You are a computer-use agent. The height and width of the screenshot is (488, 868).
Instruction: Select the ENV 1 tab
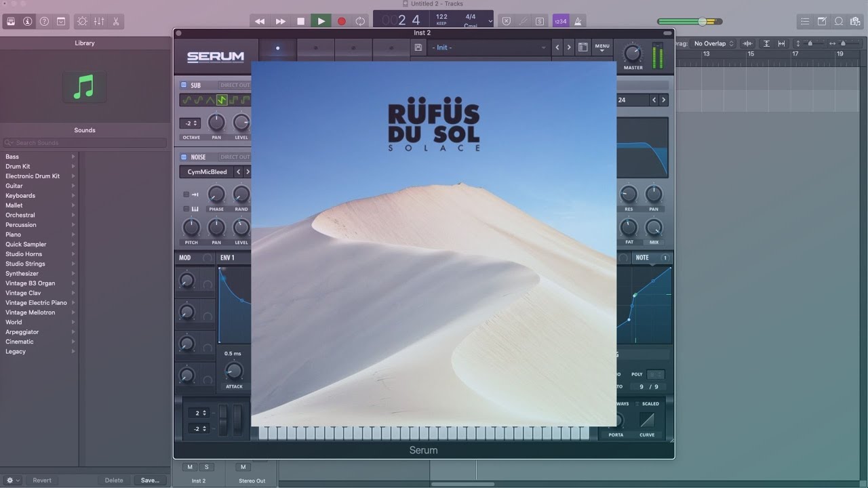pyautogui.click(x=227, y=258)
